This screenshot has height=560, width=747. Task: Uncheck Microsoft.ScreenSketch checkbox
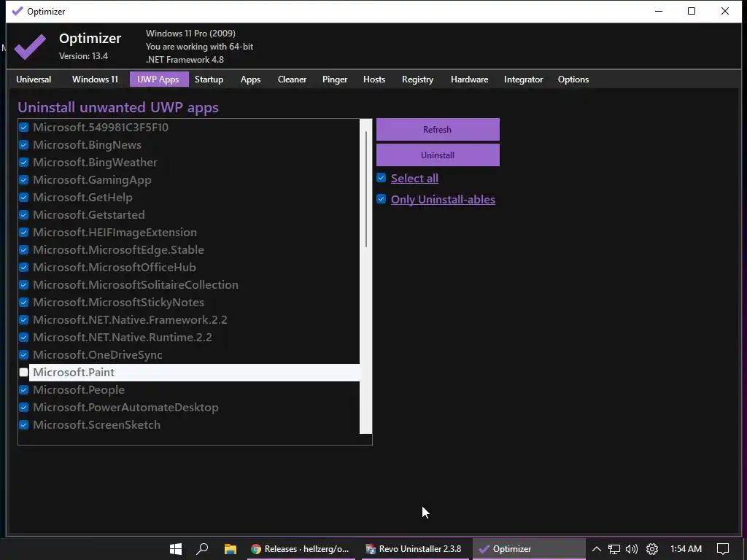pyautogui.click(x=23, y=425)
